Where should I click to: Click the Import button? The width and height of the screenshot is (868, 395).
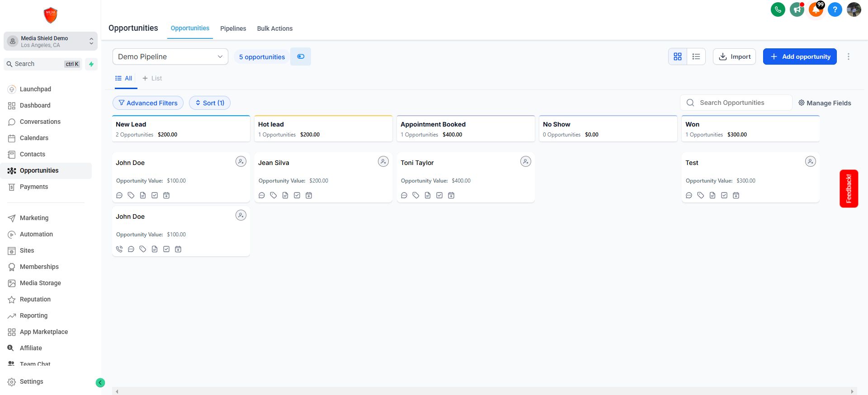(x=734, y=56)
